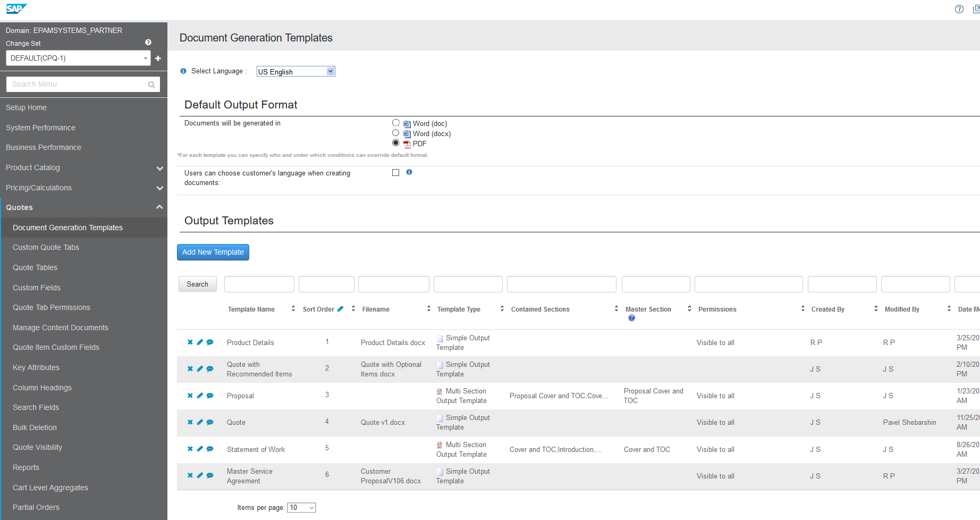This screenshot has height=520, width=980.
Task: Open the Items per page dropdown
Action: tap(301, 508)
